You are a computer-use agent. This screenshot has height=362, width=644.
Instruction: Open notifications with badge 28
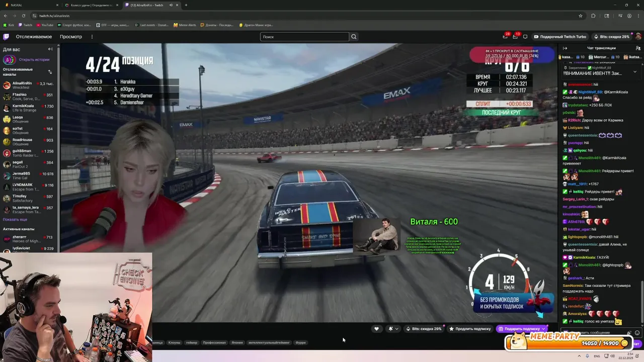(x=505, y=36)
